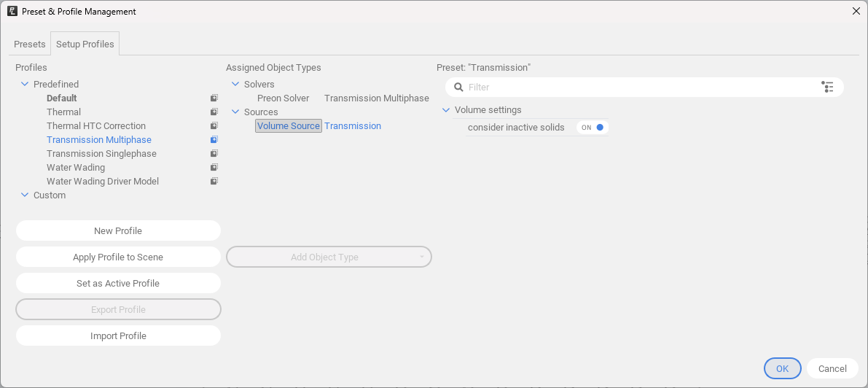
Task: Select the Preon Solver object type
Action: coord(283,98)
